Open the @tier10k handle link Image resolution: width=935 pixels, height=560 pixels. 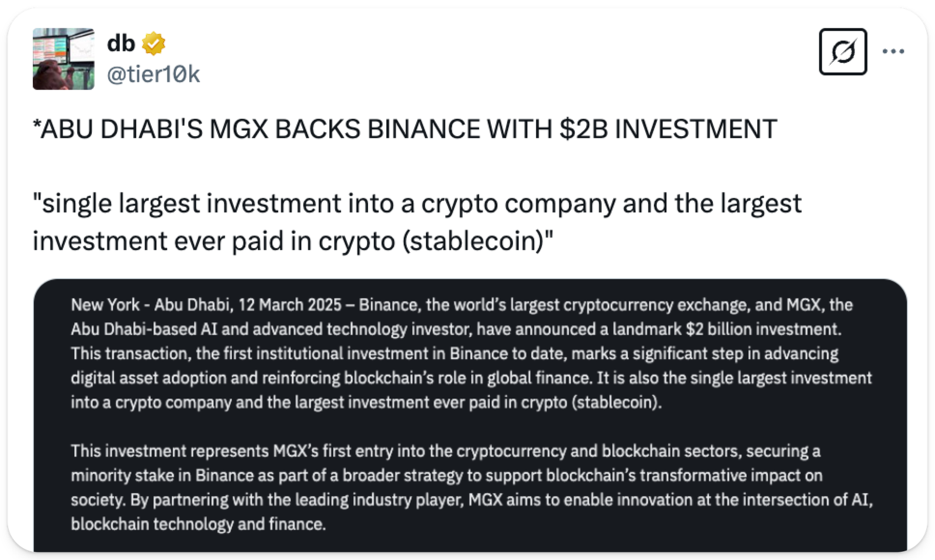tap(153, 74)
